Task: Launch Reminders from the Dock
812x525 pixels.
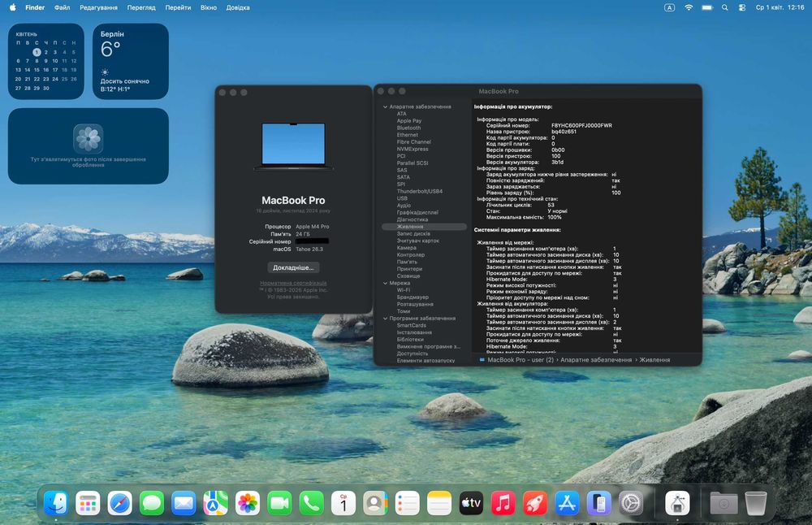Action: pos(407,503)
